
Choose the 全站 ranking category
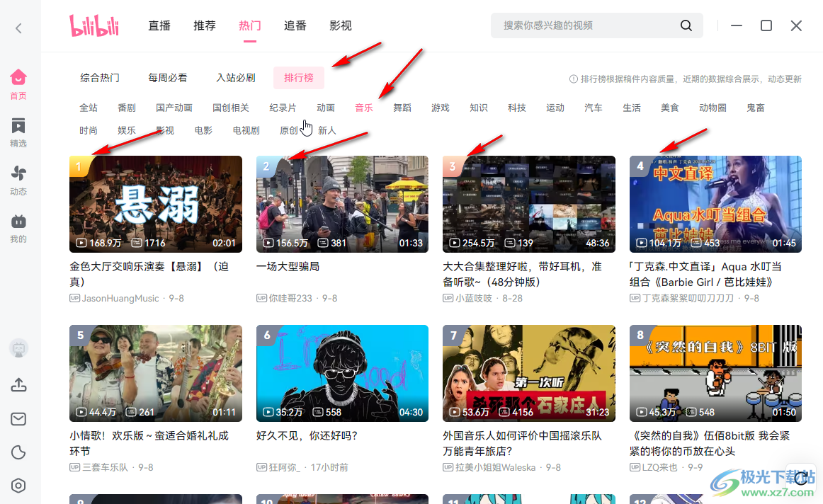(x=89, y=108)
